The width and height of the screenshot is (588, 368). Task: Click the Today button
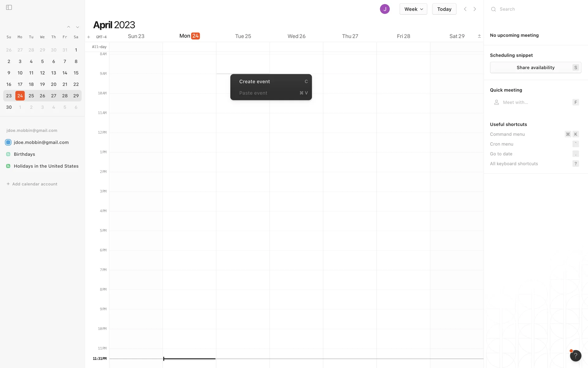click(444, 9)
